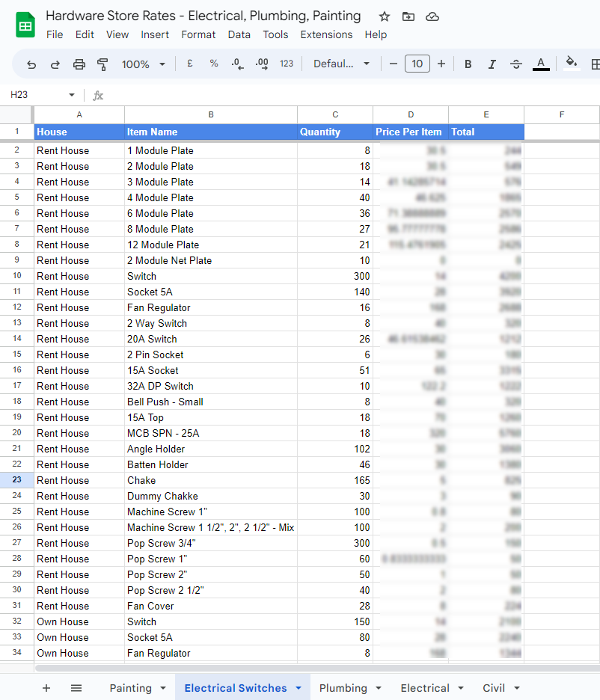The width and height of the screenshot is (600, 700).
Task: Click the undo arrow icon
Action: coord(31,64)
